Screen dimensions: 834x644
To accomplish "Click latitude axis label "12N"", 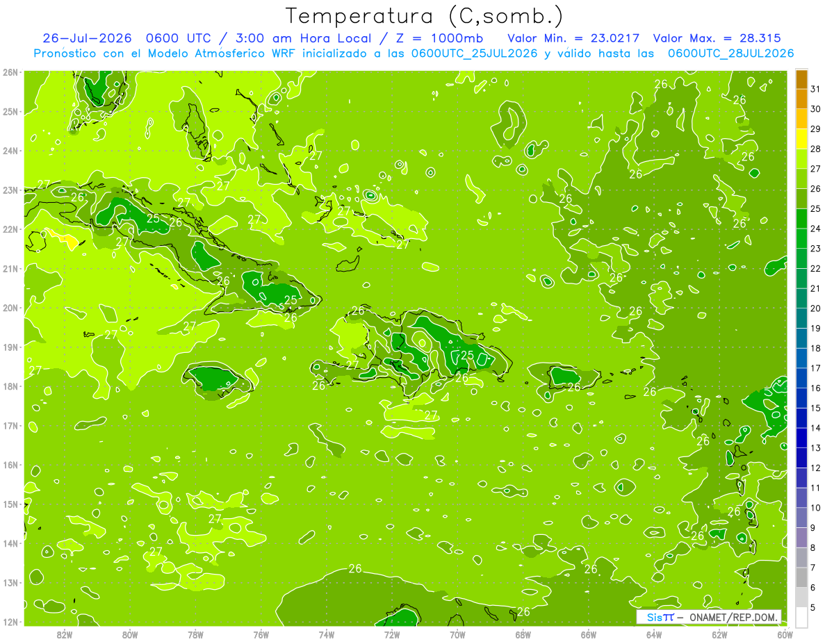I will pos(10,622).
